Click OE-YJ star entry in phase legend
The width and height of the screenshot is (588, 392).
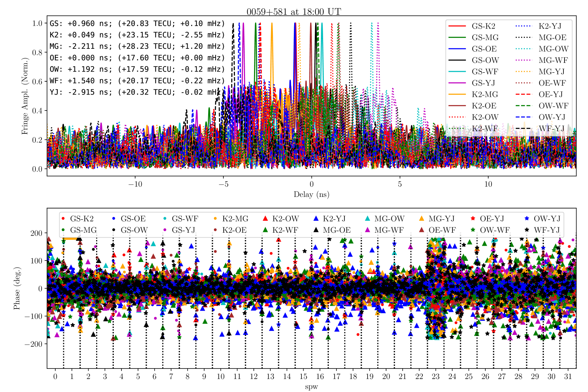(x=487, y=219)
